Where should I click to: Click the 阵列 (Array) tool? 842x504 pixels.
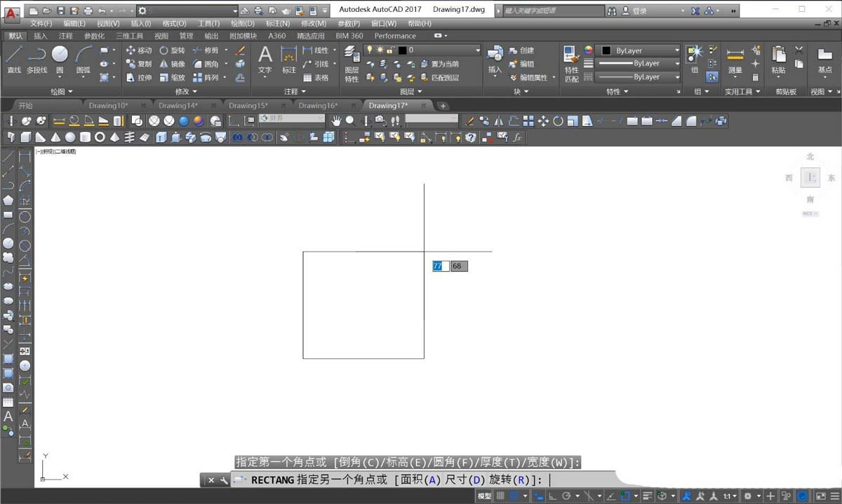206,78
